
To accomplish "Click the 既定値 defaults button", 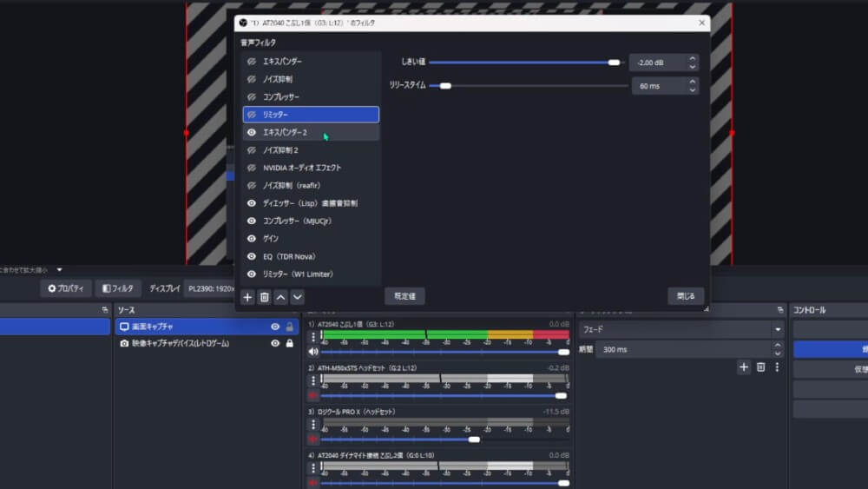I will (404, 296).
